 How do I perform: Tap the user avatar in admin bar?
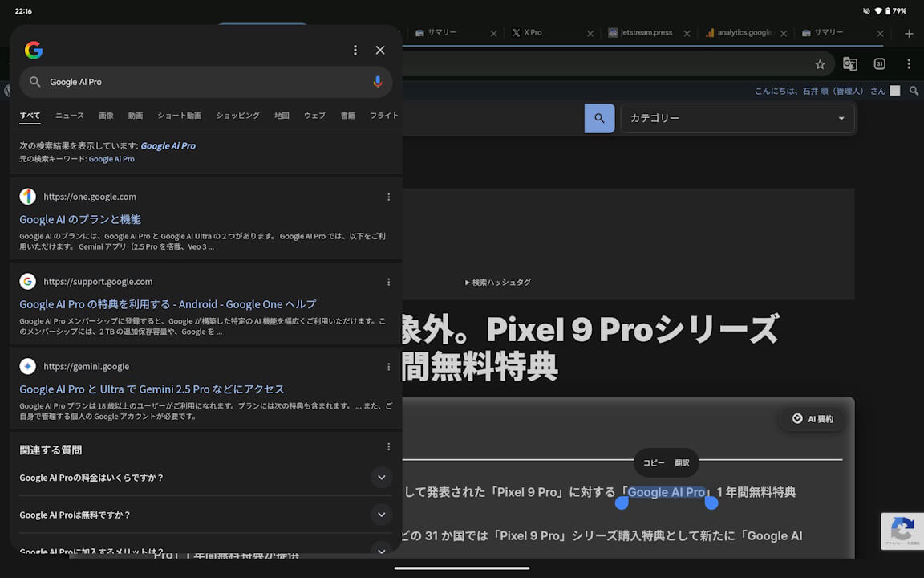(895, 91)
